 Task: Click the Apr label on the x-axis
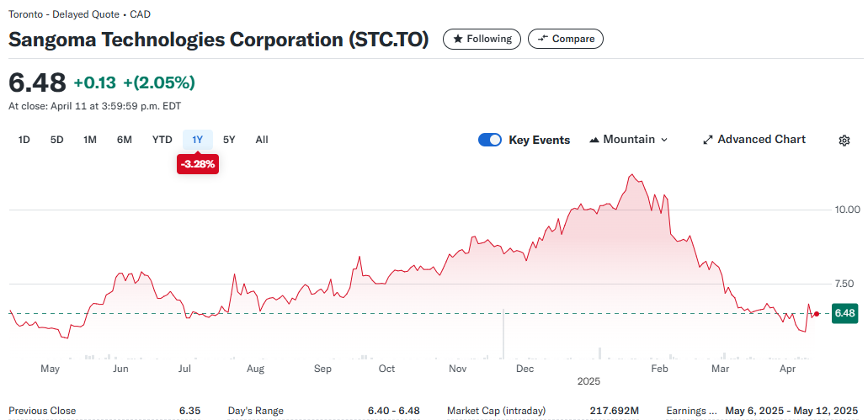(x=786, y=369)
